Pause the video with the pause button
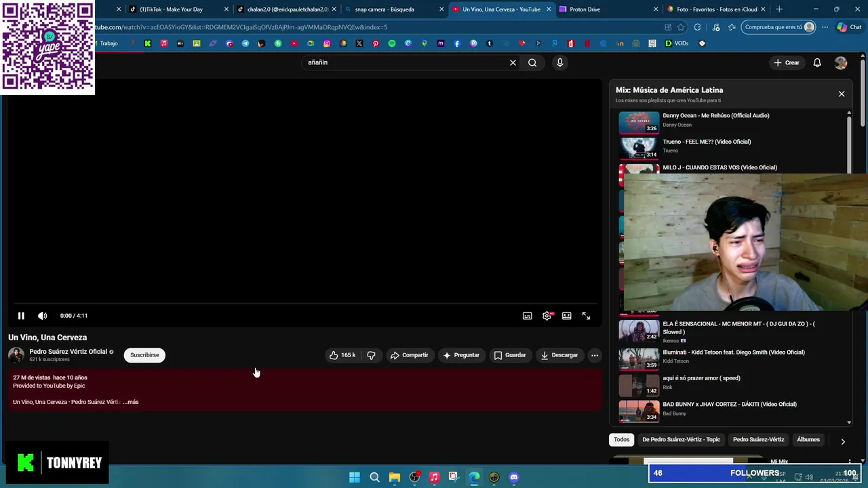868x488 pixels. tap(21, 316)
